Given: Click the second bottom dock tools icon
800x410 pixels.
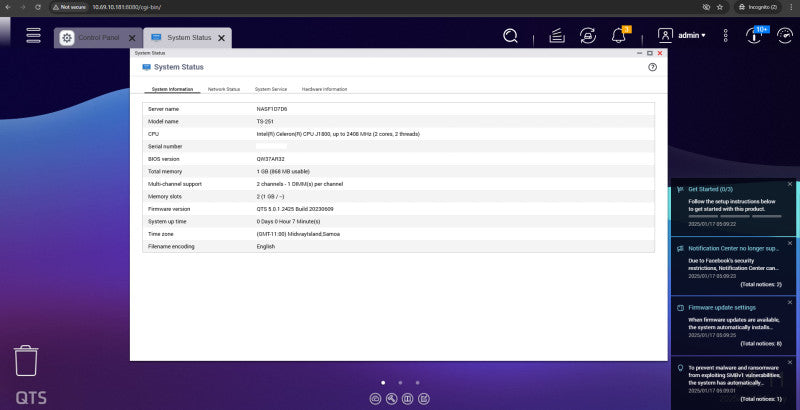Looking at the screenshot, I should click(391, 399).
